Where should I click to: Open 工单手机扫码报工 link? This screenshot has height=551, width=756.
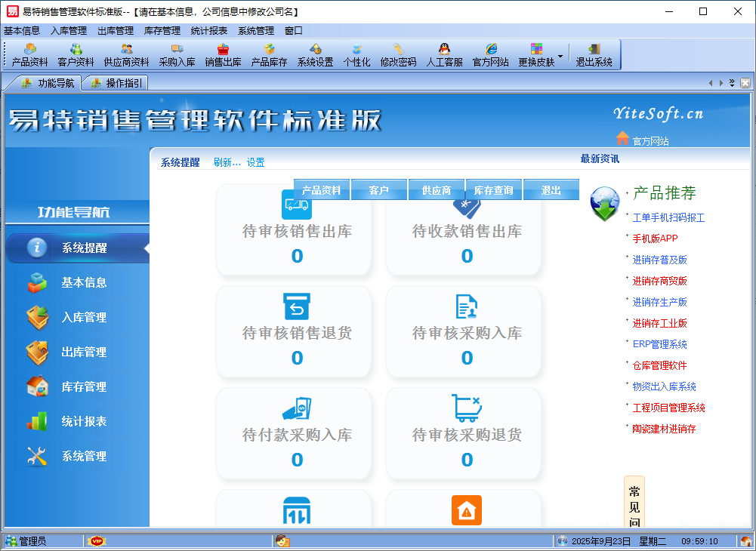click(668, 218)
